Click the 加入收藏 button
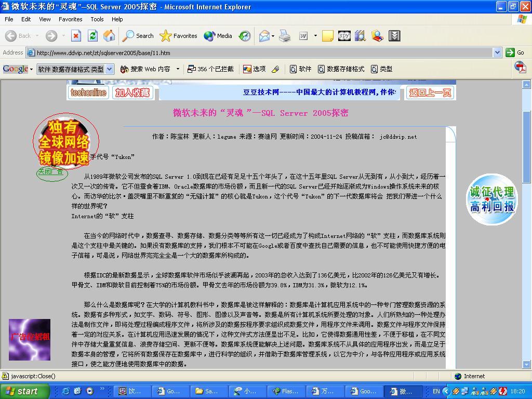Screen dimensions: 532x399 tap(132, 92)
